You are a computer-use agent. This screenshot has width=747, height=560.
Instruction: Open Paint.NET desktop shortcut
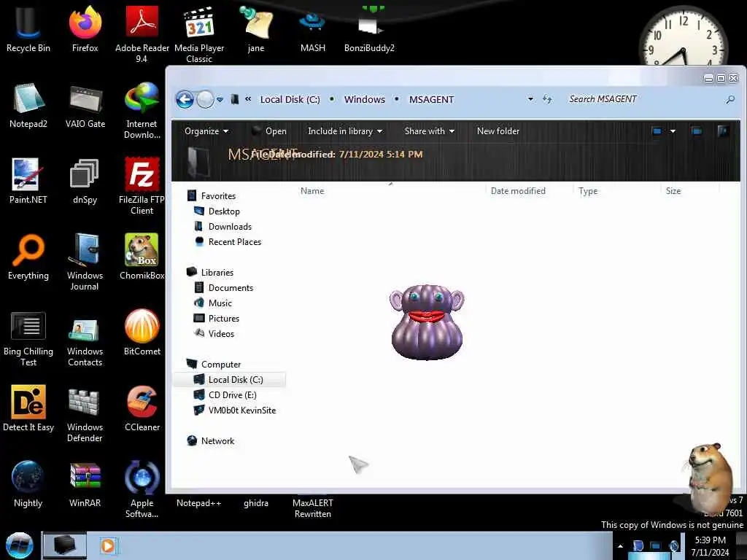tap(28, 181)
